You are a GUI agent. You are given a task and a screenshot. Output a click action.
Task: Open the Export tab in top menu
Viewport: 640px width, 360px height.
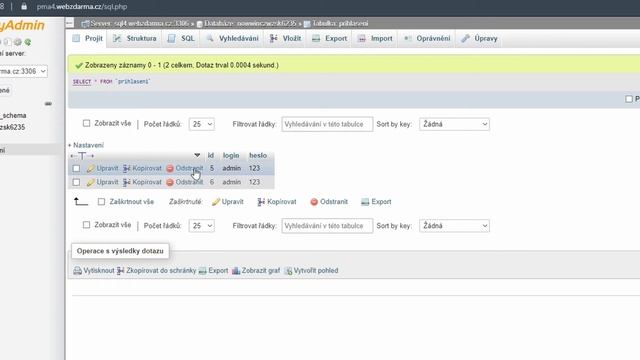[x=329, y=38]
